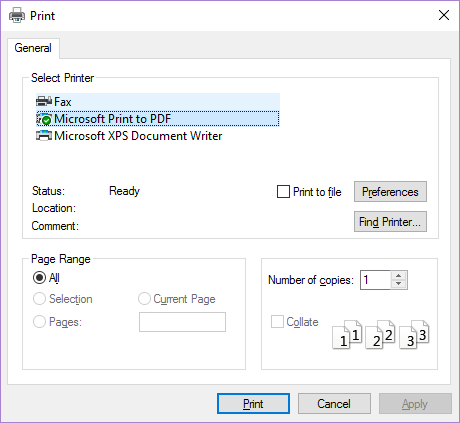Toggle the Collate checkbox
The height and width of the screenshot is (423, 460).
pos(277,322)
